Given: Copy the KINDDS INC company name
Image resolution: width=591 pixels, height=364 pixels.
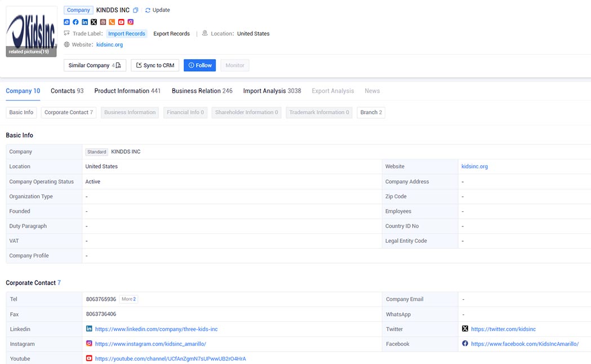Looking at the screenshot, I should click(136, 10).
